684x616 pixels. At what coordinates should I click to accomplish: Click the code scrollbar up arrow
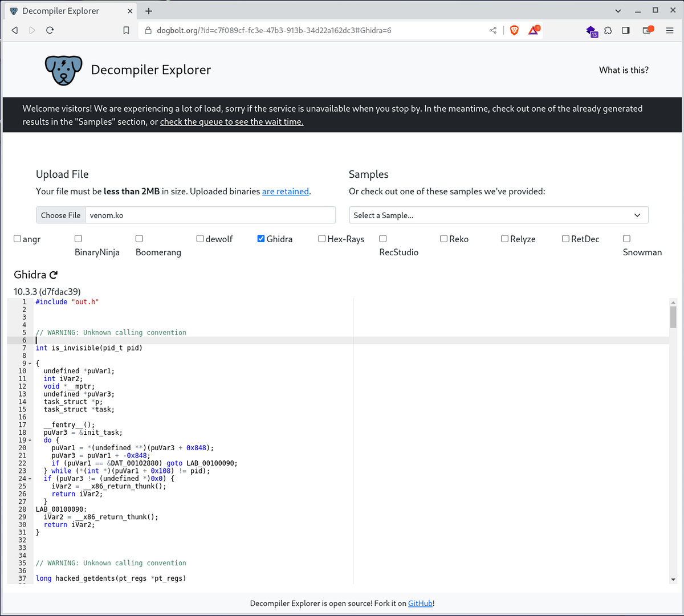point(673,302)
